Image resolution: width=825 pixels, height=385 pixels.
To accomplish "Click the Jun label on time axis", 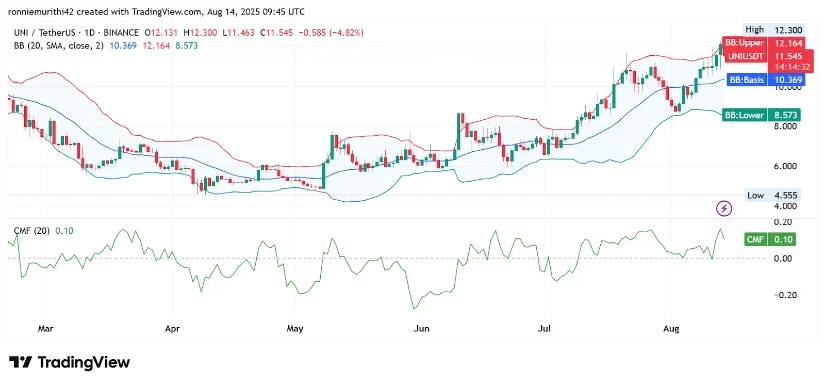I will [422, 329].
